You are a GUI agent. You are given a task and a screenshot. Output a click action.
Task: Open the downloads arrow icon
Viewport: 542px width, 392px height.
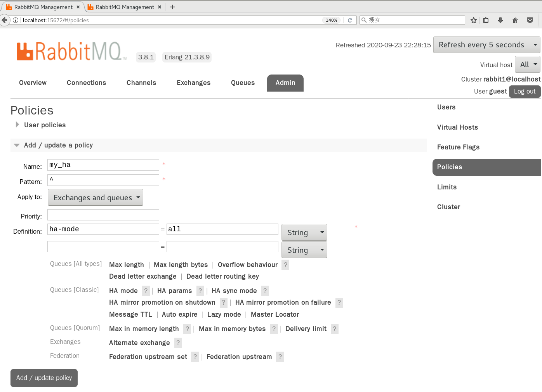coord(500,20)
